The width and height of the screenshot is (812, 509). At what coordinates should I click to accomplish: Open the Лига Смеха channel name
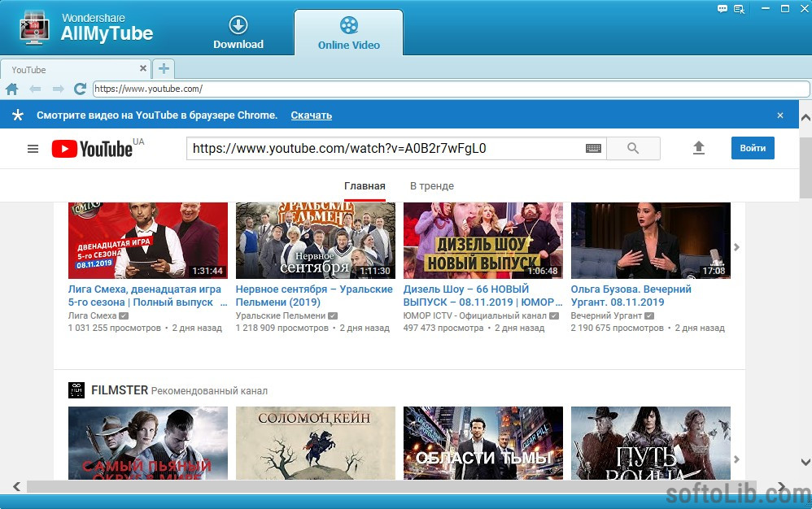[x=92, y=315]
